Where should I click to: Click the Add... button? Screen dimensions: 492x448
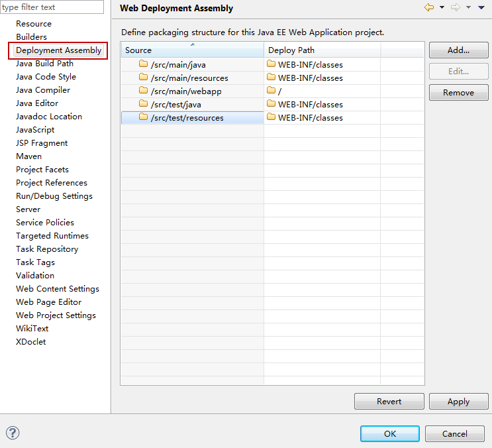click(x=458, y=50)
